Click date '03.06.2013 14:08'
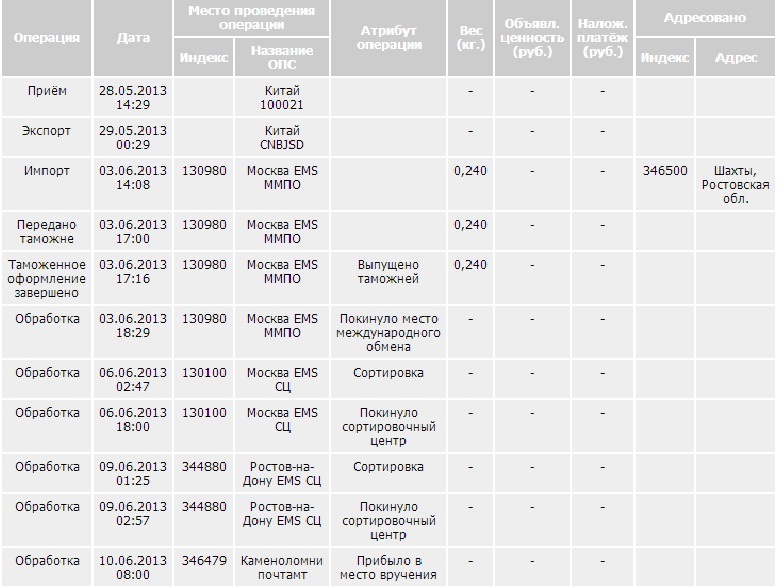778x586 pixels. pos(132,178)
